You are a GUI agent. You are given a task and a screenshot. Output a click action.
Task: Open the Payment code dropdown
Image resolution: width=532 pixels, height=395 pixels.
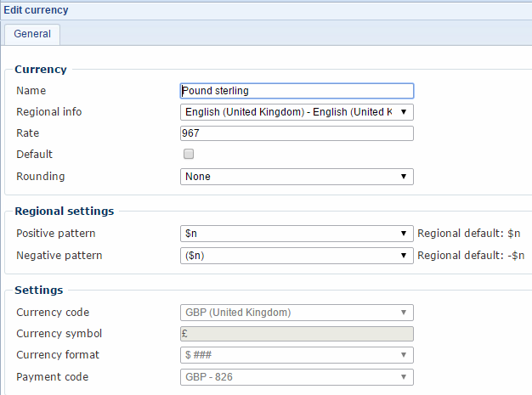click(x=296, y=377)
